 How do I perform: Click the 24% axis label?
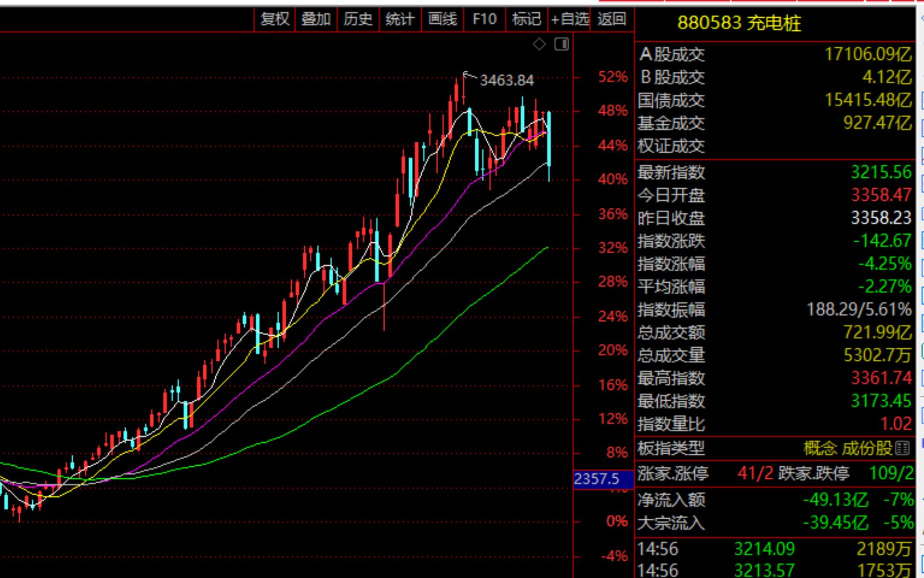pos(613,316)
